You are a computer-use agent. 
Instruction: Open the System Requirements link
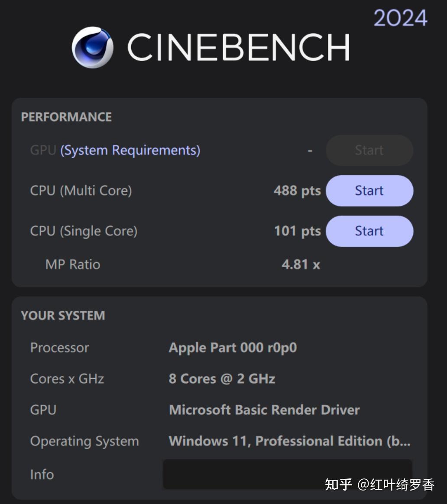pos(130,150)
